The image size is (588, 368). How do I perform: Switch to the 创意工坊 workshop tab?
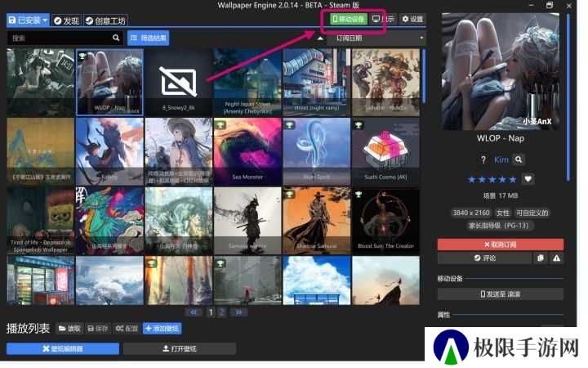[105, 20]
